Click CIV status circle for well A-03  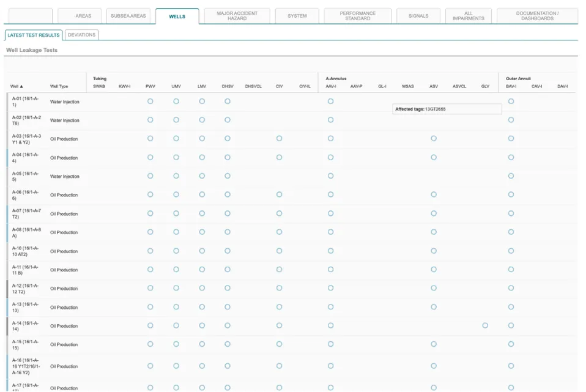(279, 138)
